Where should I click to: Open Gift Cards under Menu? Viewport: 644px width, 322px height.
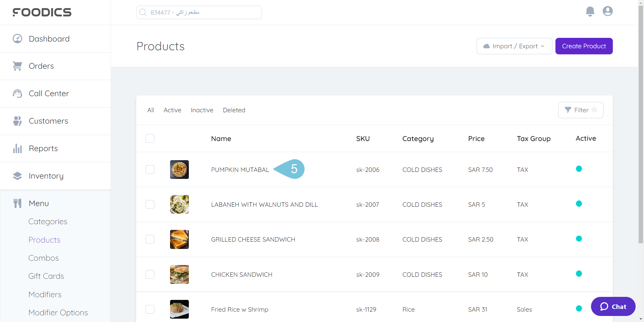(46, 276)
